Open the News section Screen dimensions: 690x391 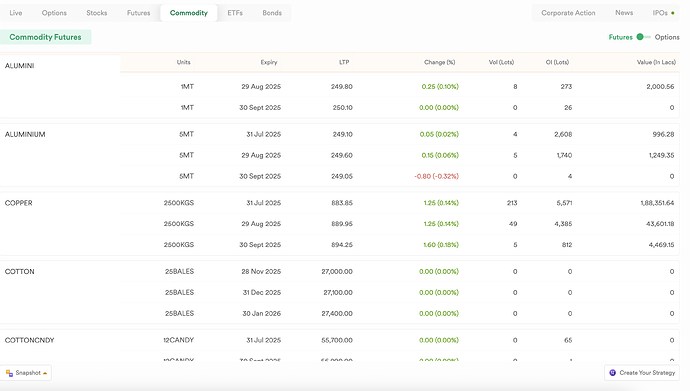point(624,13)
